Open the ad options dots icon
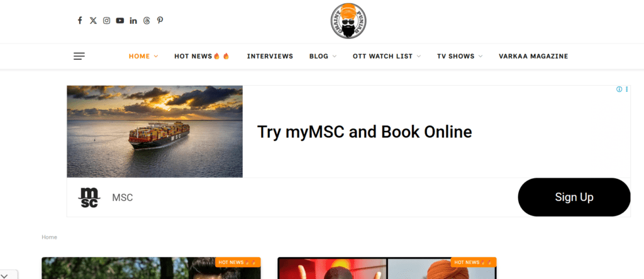Viewport: 644px width, 279px height. click(627, 89)
